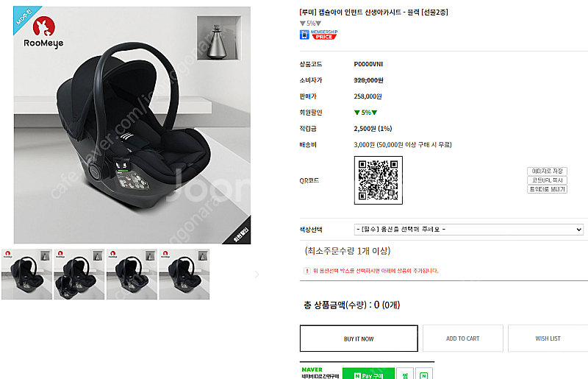Click the main black car seat image
Viewport: 588px width, 379px height.
click(132, 125)
